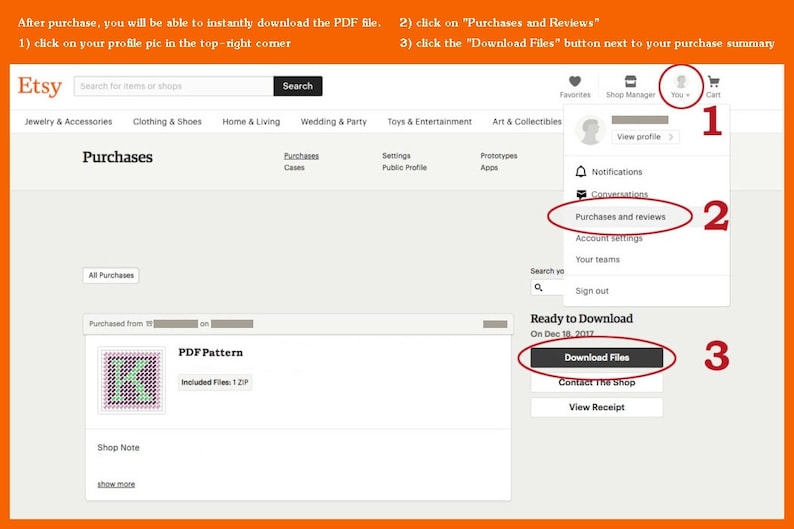Open Conversations envelope icon

coord(581,194)
